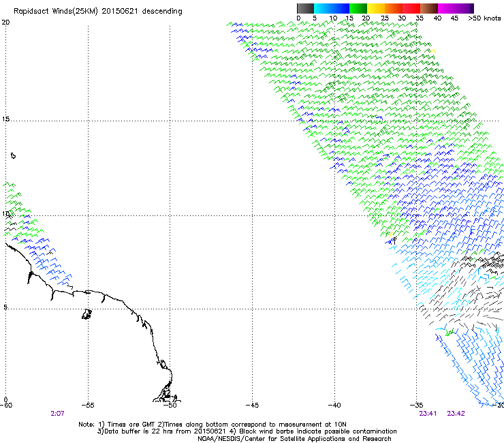Screen dimensions: 504x443
Task: Click the small island outline near 13N
Action: (13, 155)
